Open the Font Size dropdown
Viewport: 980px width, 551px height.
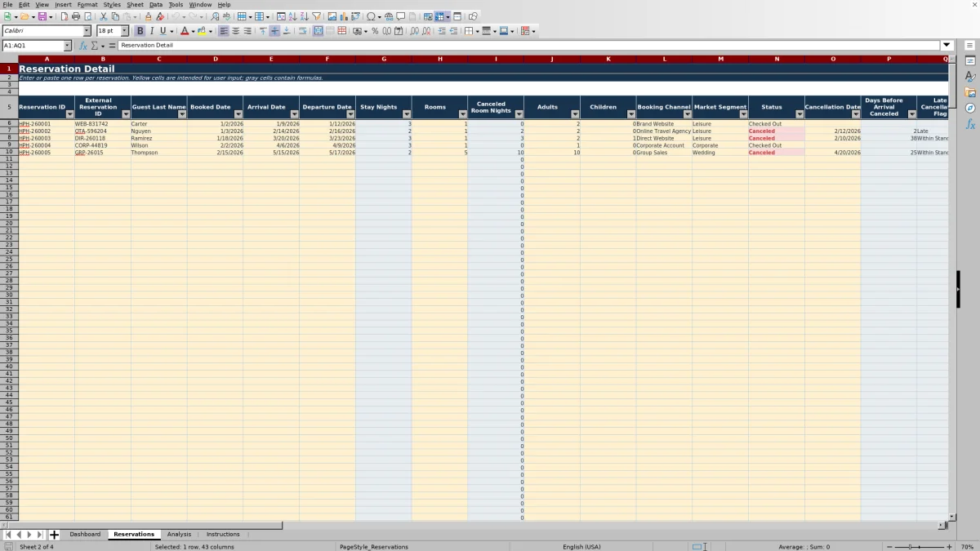(124, 31)
